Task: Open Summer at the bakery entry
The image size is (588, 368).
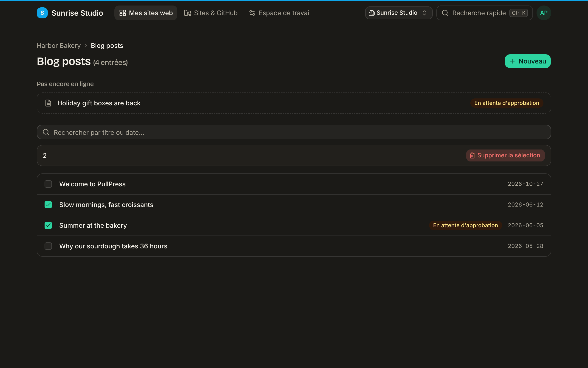Action: 294,225
